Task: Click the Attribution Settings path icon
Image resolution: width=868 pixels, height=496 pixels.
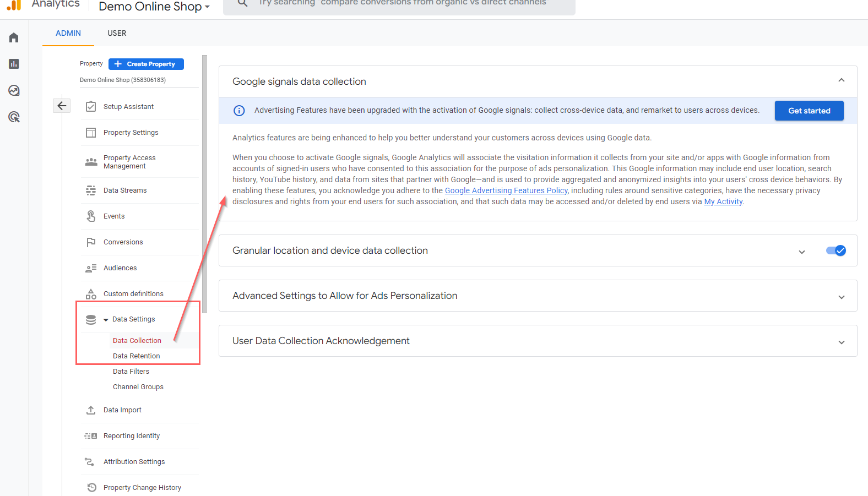Action: pos(89,462)
